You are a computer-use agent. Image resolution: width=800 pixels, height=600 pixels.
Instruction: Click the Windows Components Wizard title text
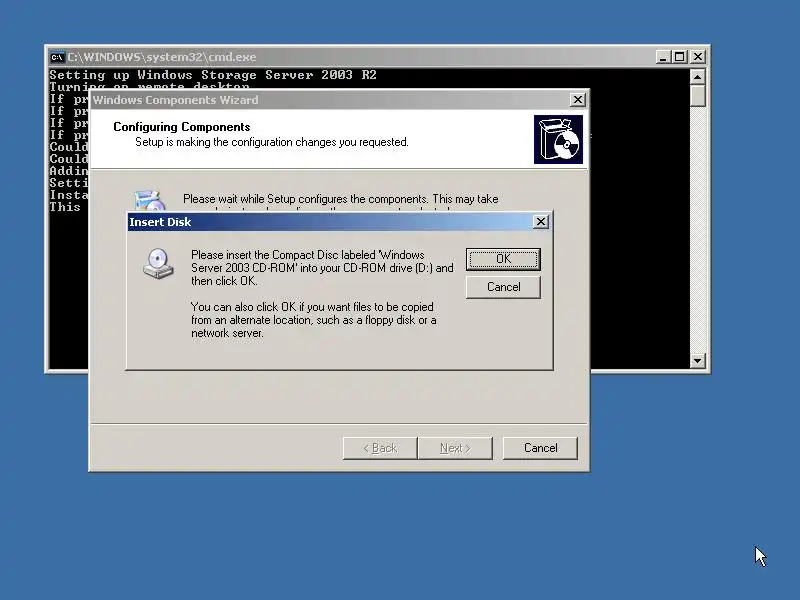pos(176,100)
